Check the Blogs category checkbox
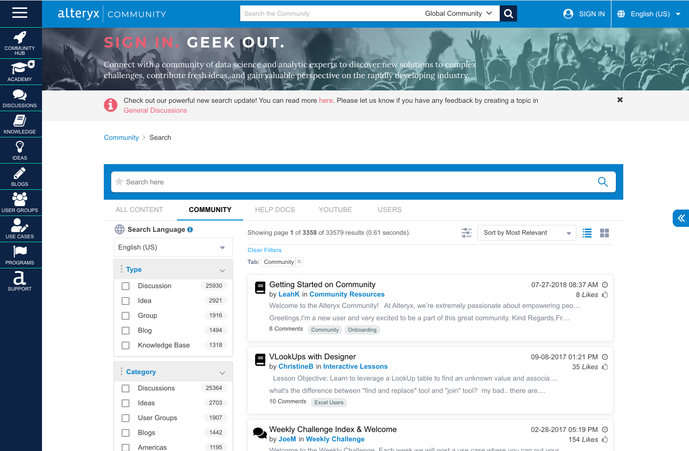689x451 pixels. point(126,433)
